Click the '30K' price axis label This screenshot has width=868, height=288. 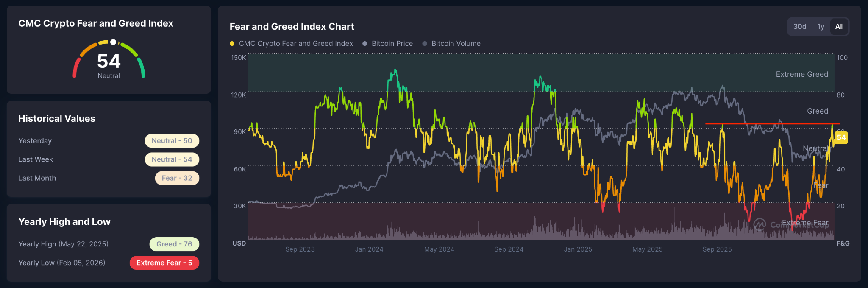(240, 206)
